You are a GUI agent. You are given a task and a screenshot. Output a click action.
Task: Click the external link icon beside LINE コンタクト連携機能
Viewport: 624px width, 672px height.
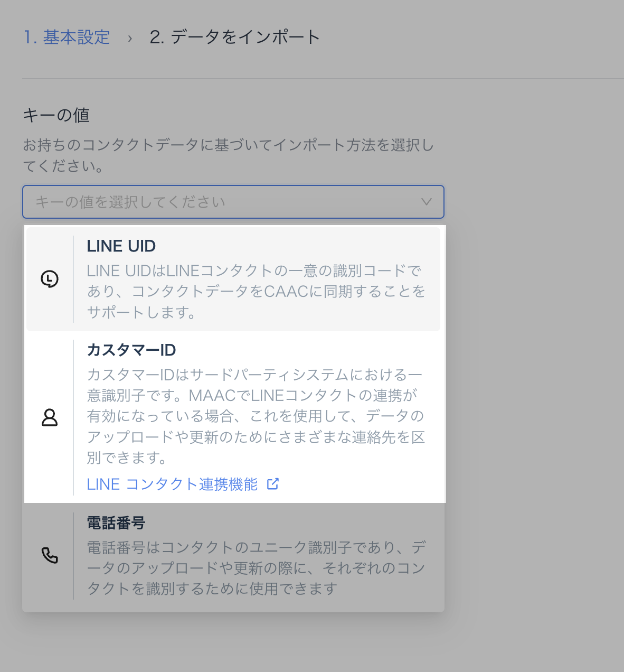272,484
